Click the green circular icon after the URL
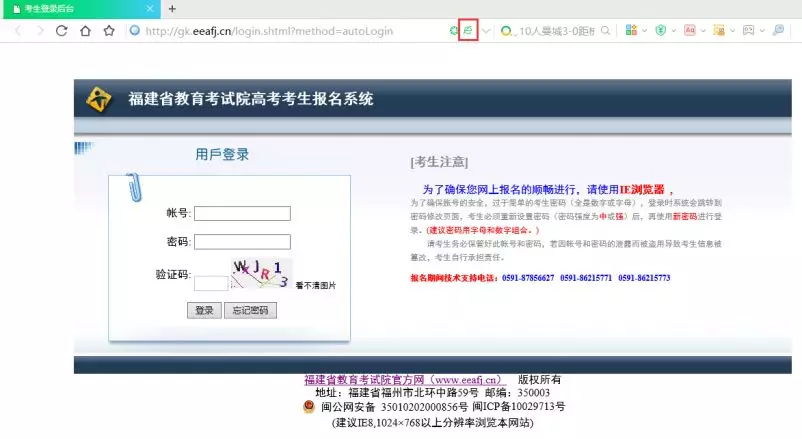The height and width of the screenshot is (439, 802). coord(453,31)
